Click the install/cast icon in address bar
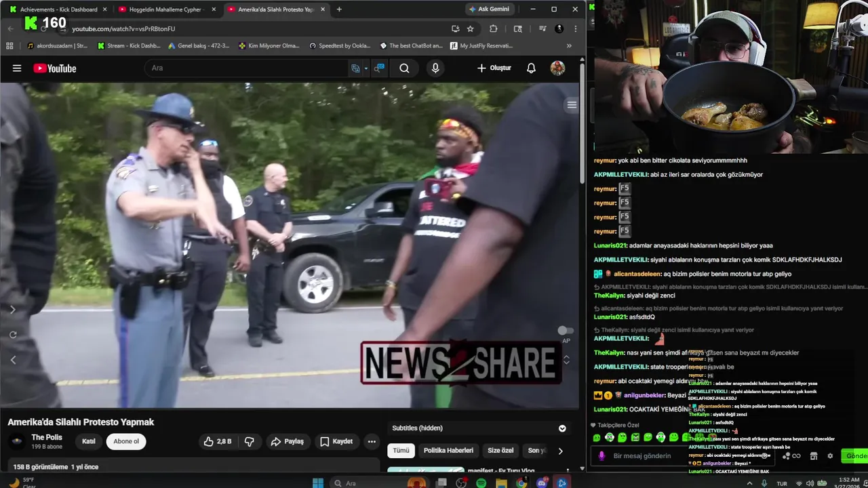Viewport: 868px width, 488px height. coord(455,28)
